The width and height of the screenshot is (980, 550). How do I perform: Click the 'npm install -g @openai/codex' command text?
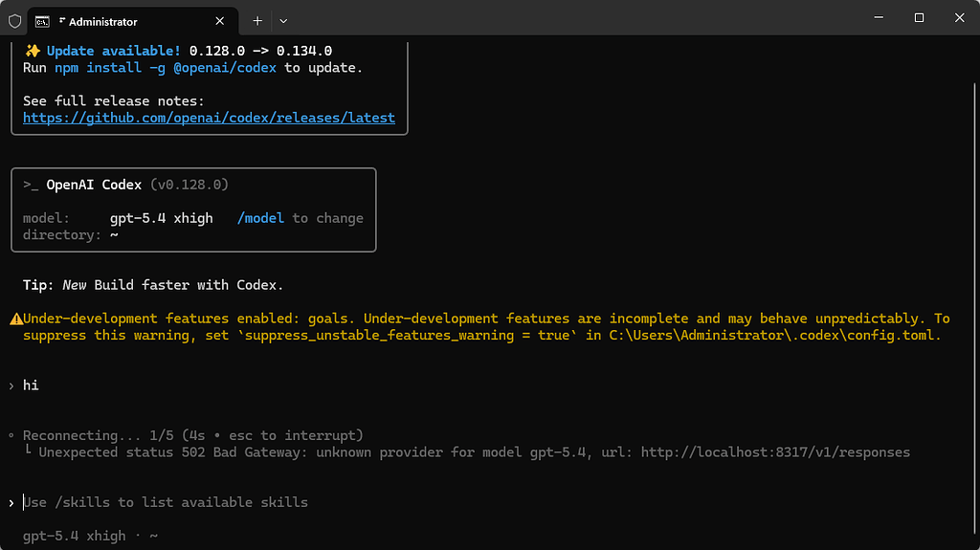tap(165, 68)
